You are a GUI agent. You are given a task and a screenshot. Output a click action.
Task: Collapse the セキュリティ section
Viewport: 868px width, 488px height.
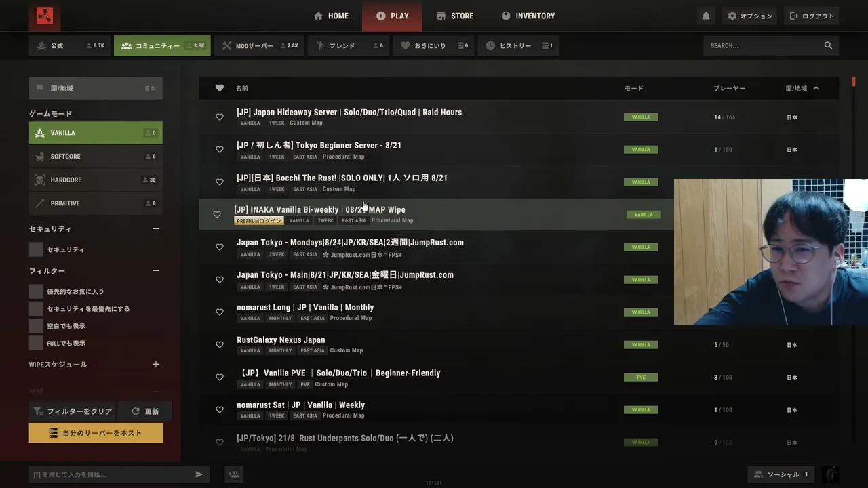(x=156, y=229)
